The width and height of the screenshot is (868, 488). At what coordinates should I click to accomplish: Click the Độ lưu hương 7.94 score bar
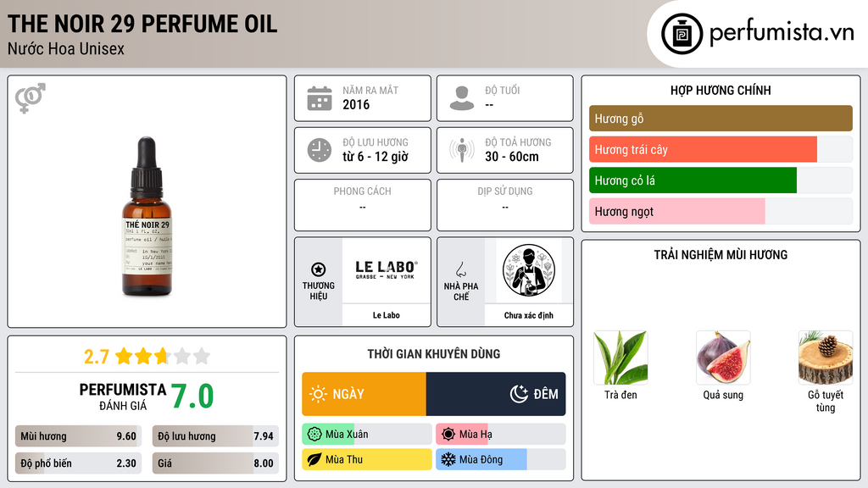(215, 436)
